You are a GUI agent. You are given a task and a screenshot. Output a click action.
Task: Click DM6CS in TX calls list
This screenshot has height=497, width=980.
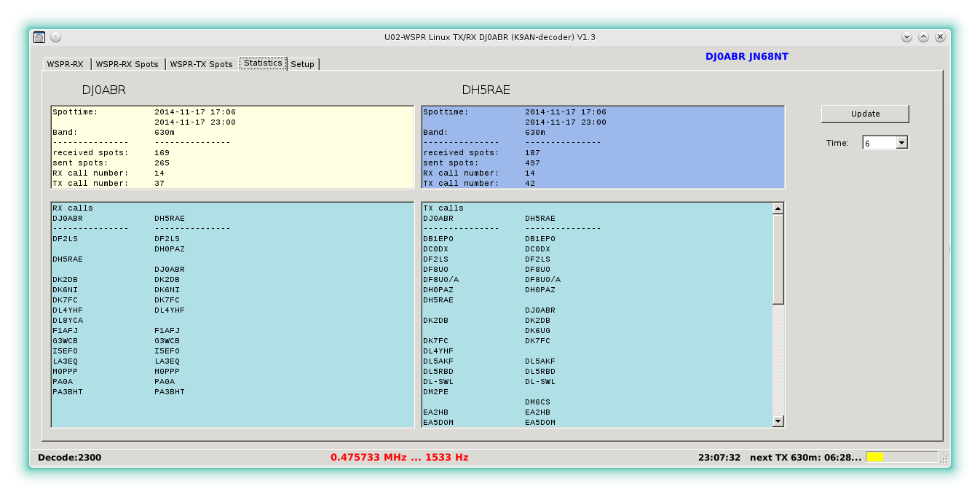pyautogui.click(x=538, y=402)
